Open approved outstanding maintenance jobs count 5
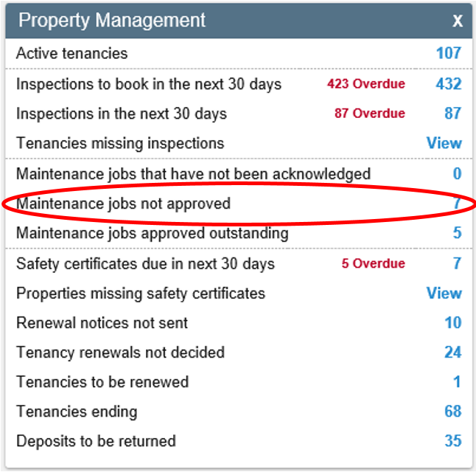The image size is (476, 472). click(458, 233)
